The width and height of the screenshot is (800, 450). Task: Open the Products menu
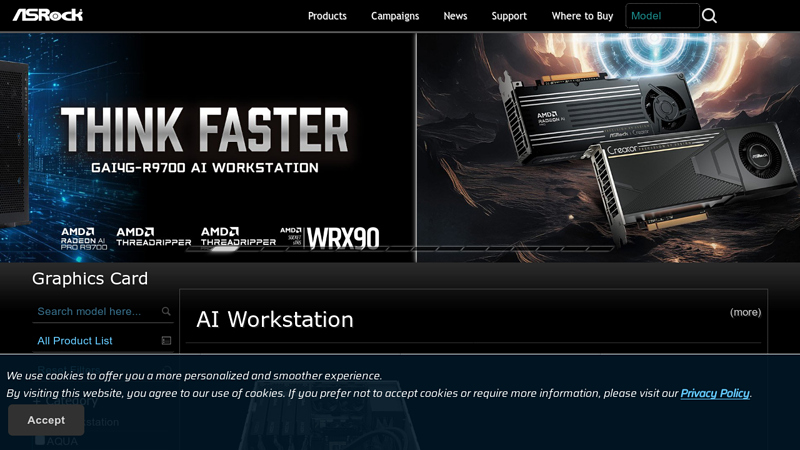(x=327, y=16)
